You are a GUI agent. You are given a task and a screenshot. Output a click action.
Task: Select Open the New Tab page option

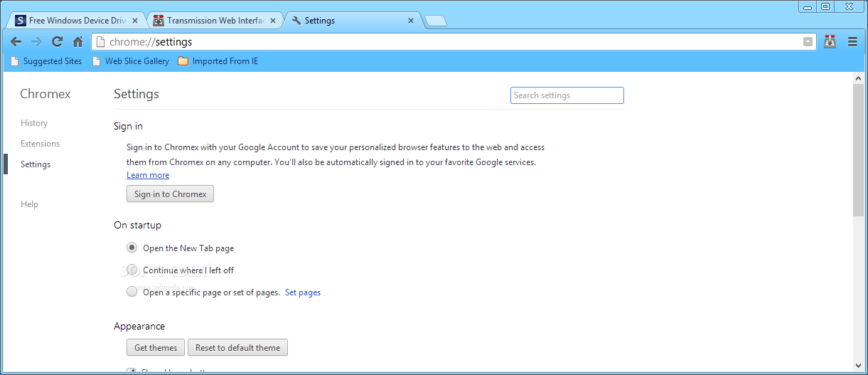click(132, 248)
